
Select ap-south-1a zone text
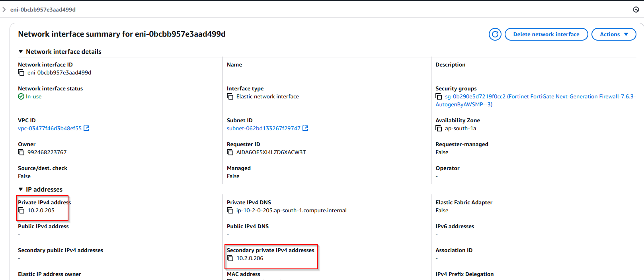[x=461, y=128]
